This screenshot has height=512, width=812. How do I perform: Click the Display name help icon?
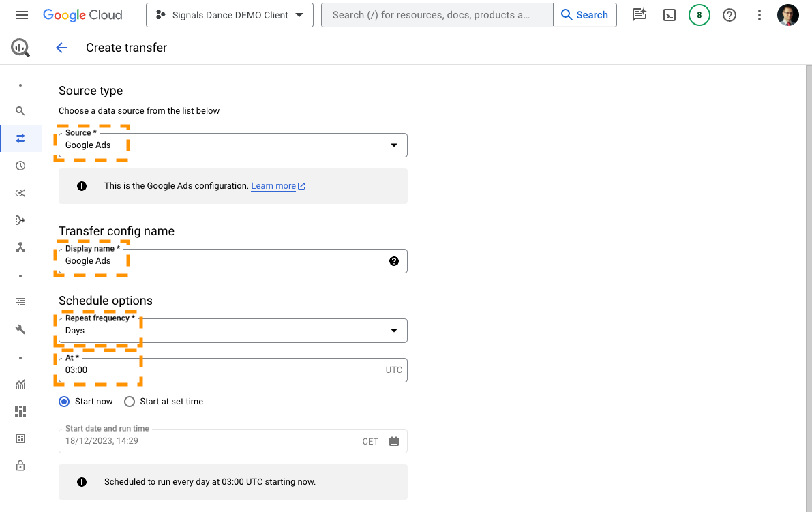(x=394, y=261)
